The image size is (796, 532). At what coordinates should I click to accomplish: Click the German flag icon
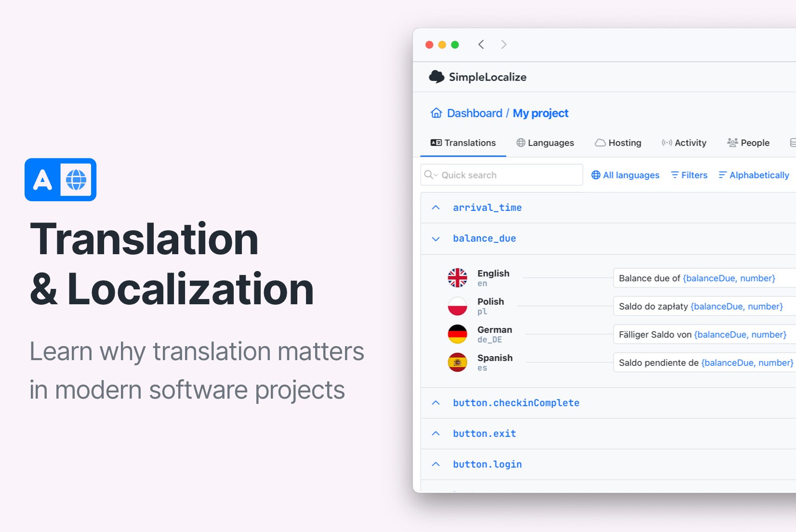(x=457, y=334)
